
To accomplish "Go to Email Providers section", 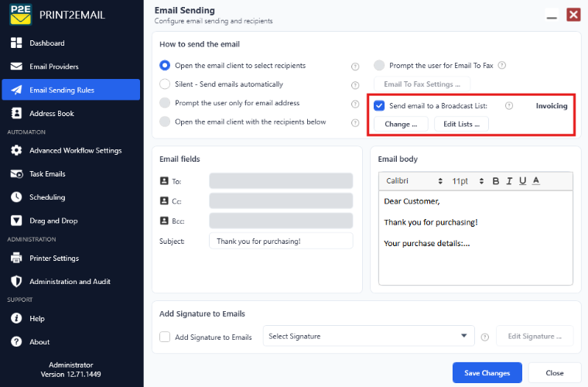I will pos(71,67).
